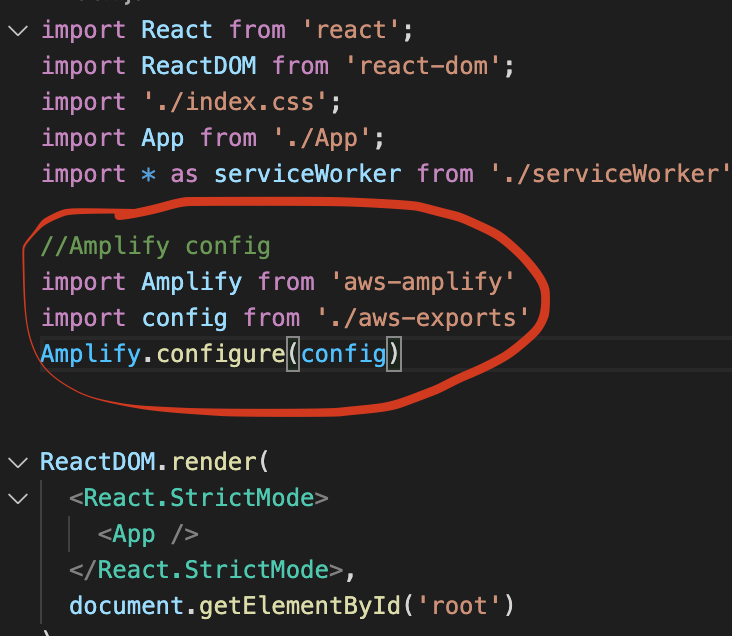Click 'React' identifier in first import line

(x=177, y=30)
